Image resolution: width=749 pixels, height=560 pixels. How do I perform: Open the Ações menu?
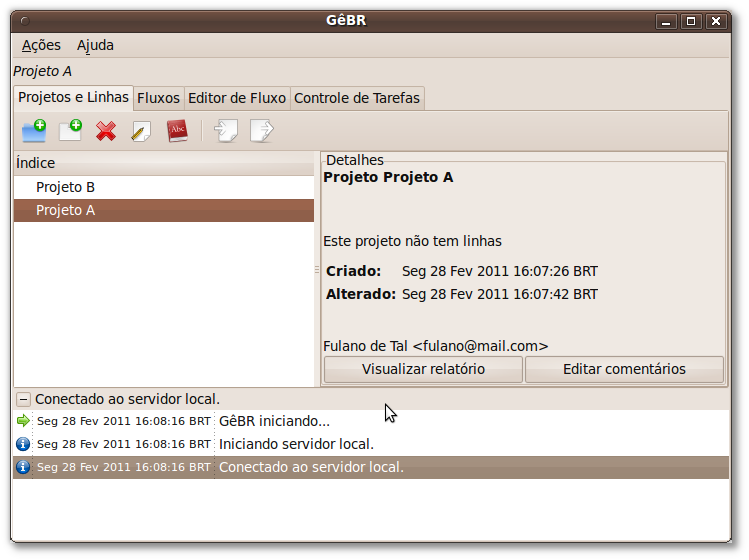pyautogui.click(x=41, y=45)
